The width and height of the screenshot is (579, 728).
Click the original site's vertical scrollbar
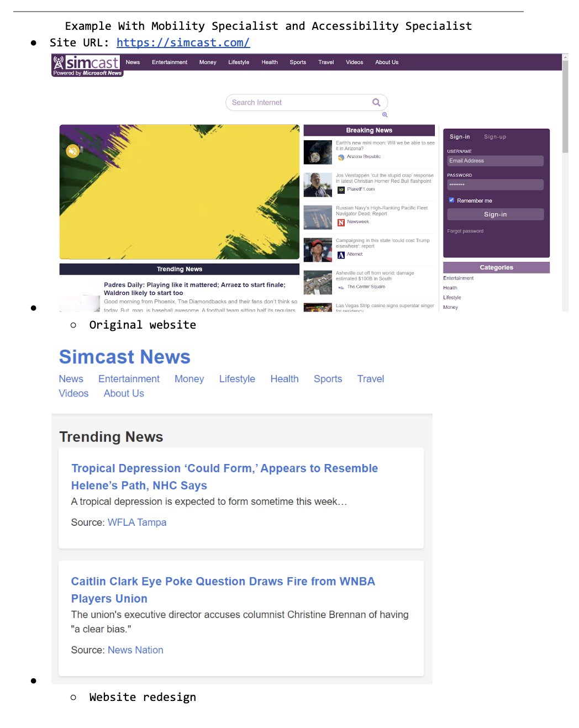[565, 107]
